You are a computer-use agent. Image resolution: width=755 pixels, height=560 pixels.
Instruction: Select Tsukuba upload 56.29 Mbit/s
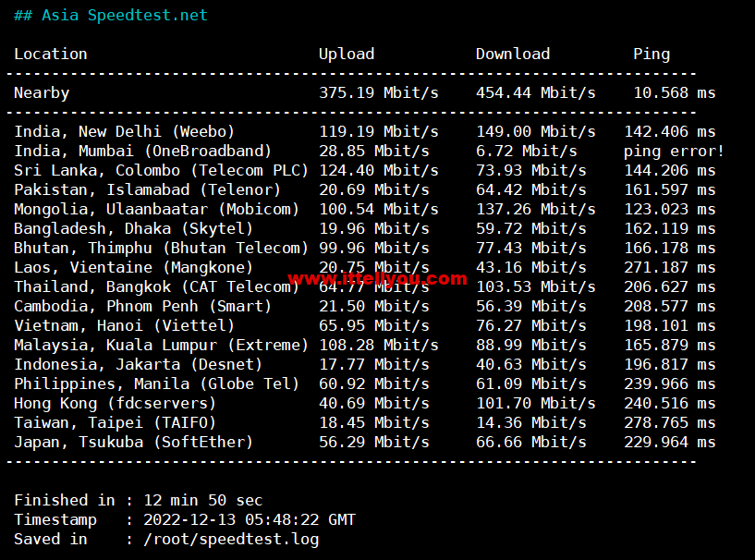point(374,442)
